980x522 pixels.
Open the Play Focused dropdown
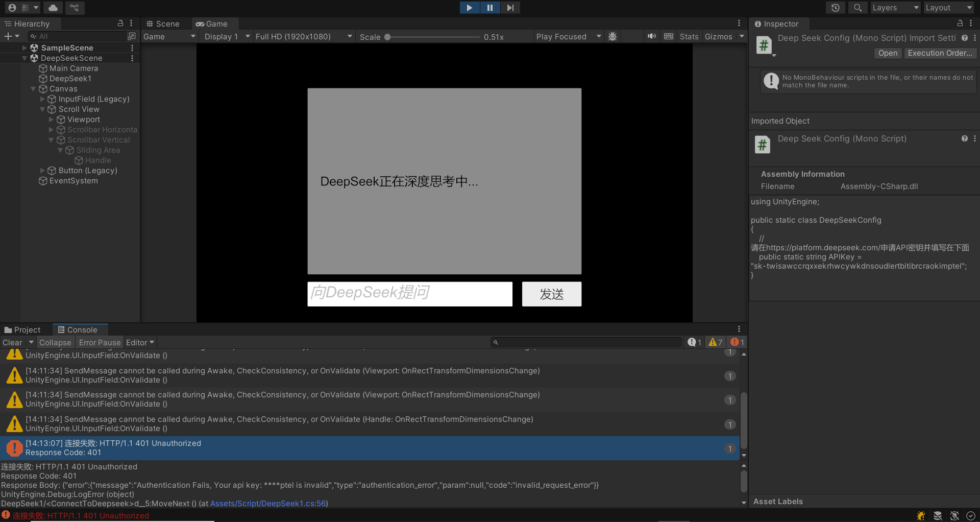click(x=569, y=36)
